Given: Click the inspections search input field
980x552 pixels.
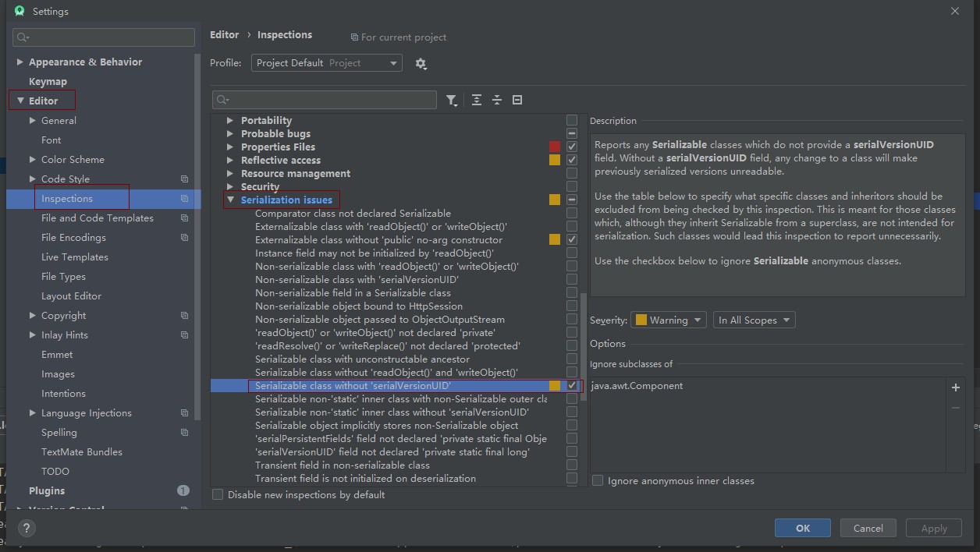Looking at the screenshot, I should coord(325,100).
